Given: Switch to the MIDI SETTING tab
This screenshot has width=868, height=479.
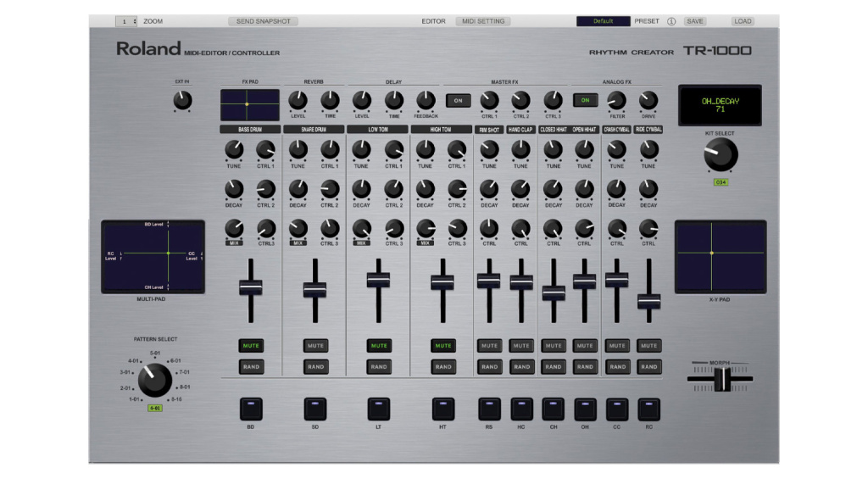Looking at the screenshot, I should [x=483, y=21].
